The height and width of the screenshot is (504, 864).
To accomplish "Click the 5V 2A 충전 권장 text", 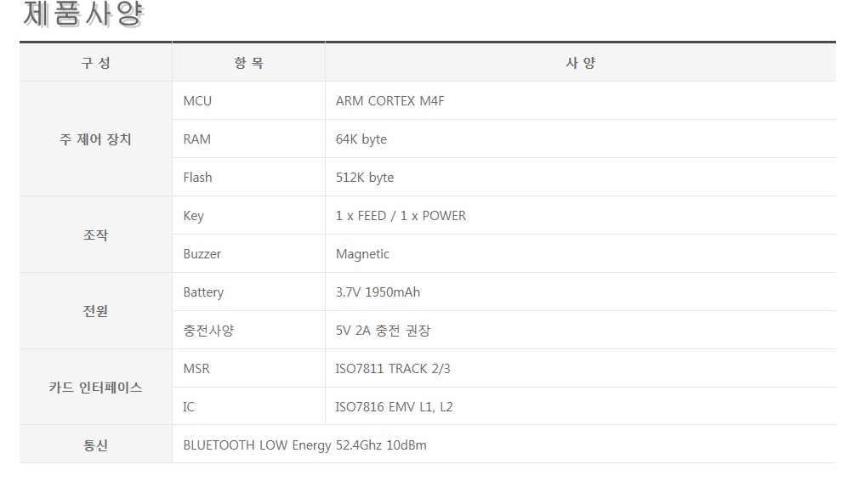I will tap(383, 331).
